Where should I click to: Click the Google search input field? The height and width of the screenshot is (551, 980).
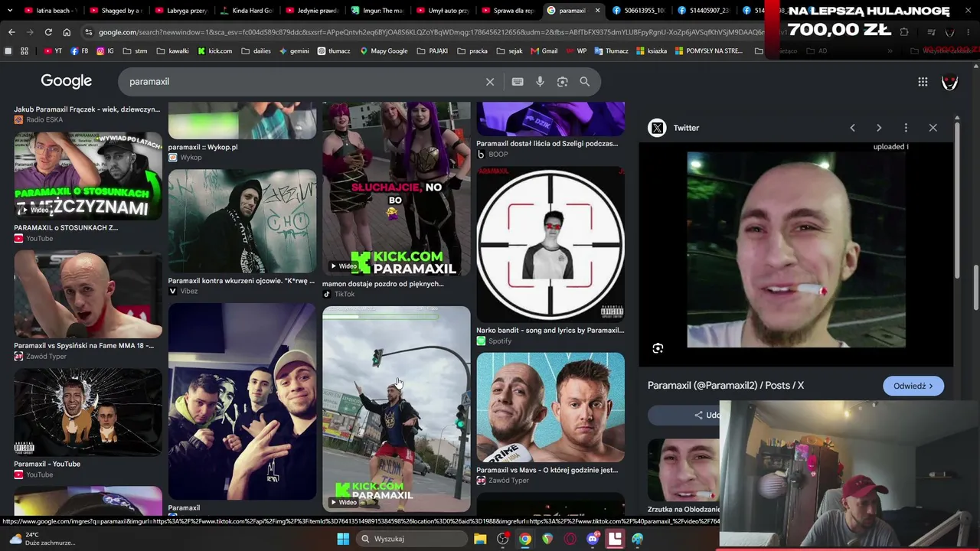pyautogui.click(x=302, y=82)
